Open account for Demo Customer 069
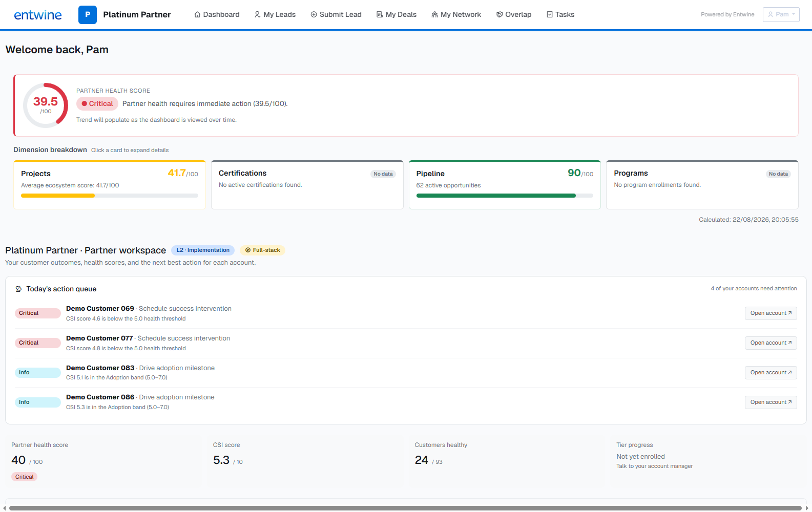 [x=771, y=313]
